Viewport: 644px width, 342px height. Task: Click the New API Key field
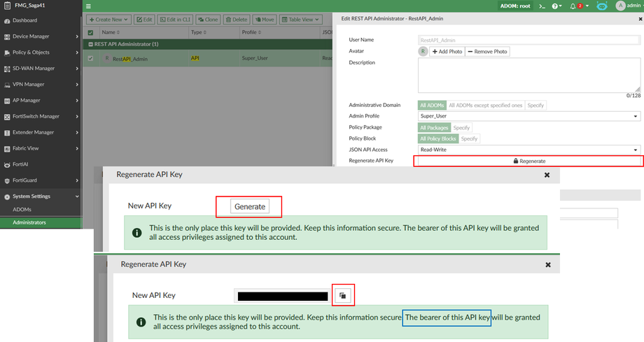(x=283, y=296)
